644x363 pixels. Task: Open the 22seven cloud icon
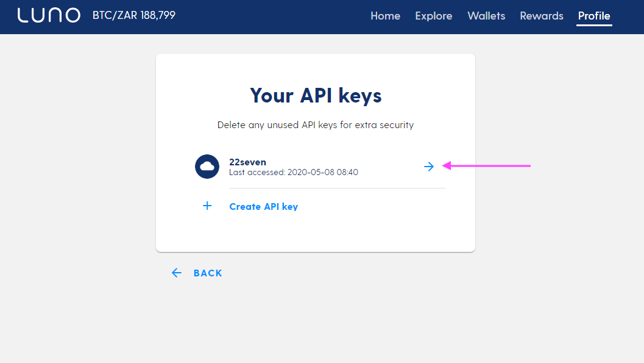[207, 167]
